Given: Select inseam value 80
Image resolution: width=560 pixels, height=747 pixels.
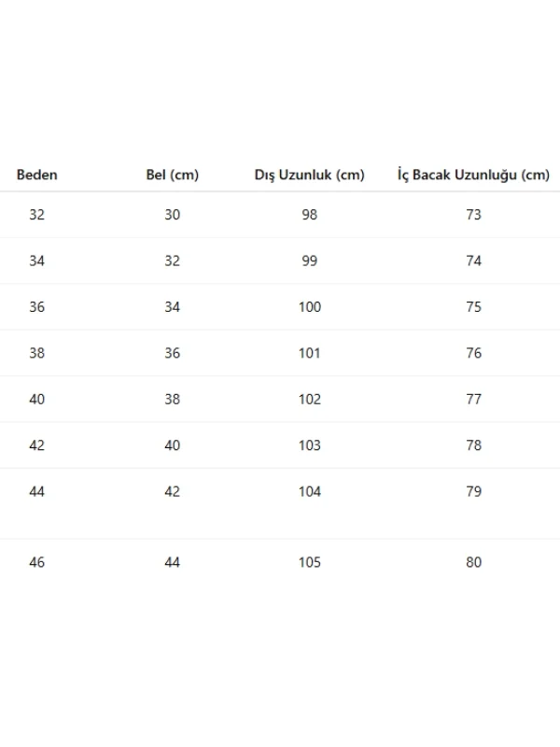Looking at the screenshot, I should pos(473,562).
